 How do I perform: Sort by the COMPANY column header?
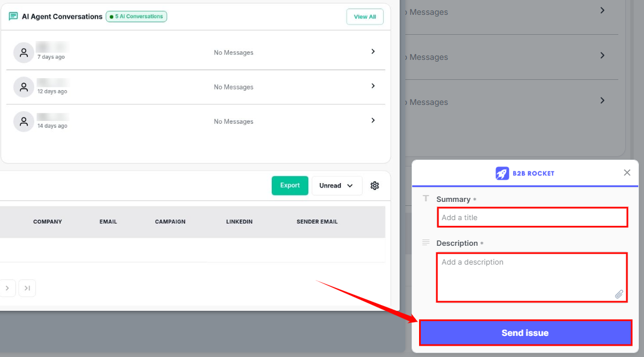[47, 222]
